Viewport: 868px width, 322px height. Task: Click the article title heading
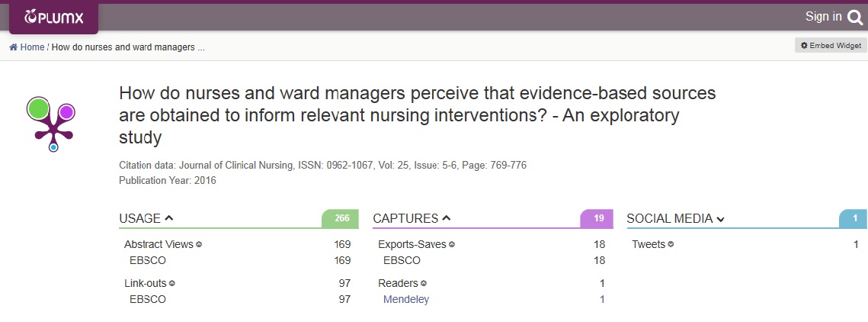pyautogui.click(x=418, y=114)
